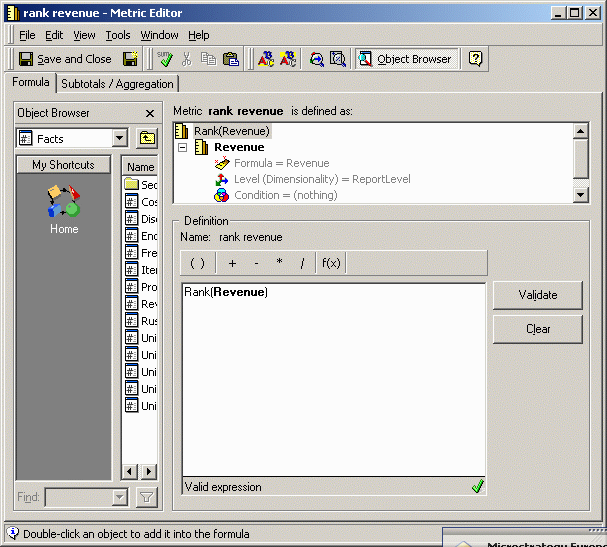Click the save floppy icon with yellow star
607x547 pixels.
(x=130, y=59)
